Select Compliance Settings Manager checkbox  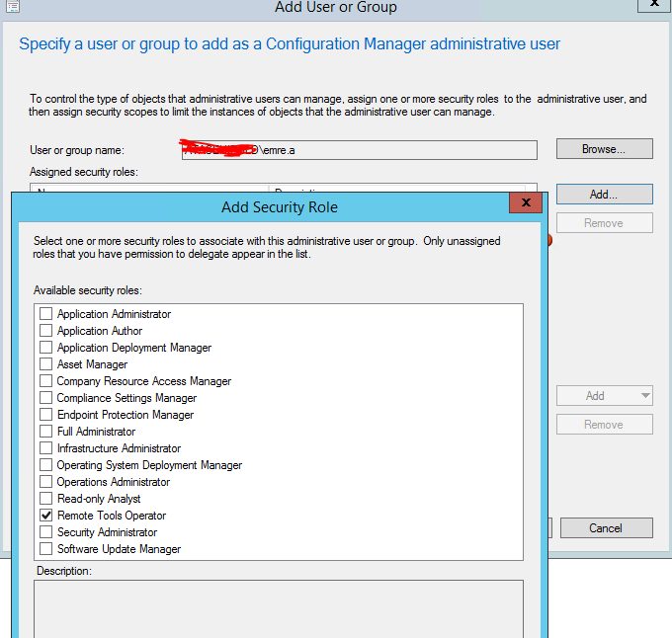pos(45,398)
